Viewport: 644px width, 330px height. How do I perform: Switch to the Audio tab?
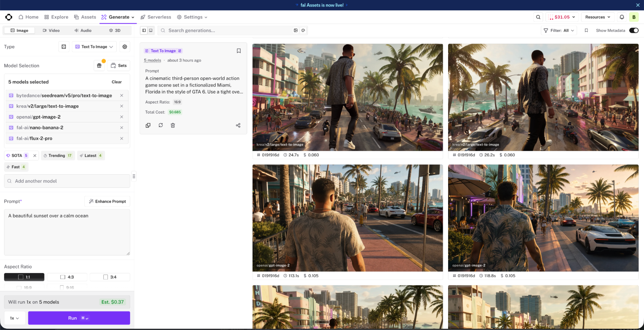[83, 30]
